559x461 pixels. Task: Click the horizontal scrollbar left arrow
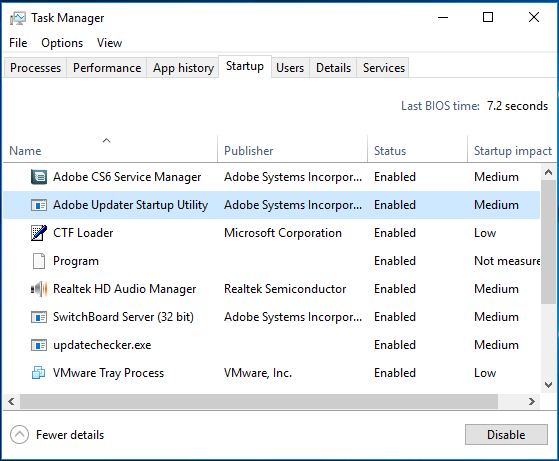tap(11, 401)
